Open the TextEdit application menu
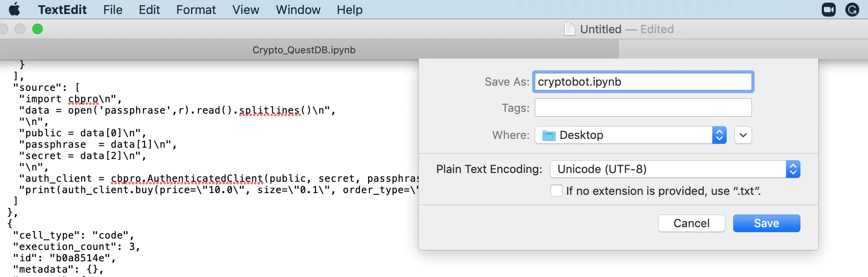This screenshot has height=277, width=868. [62, 10]
